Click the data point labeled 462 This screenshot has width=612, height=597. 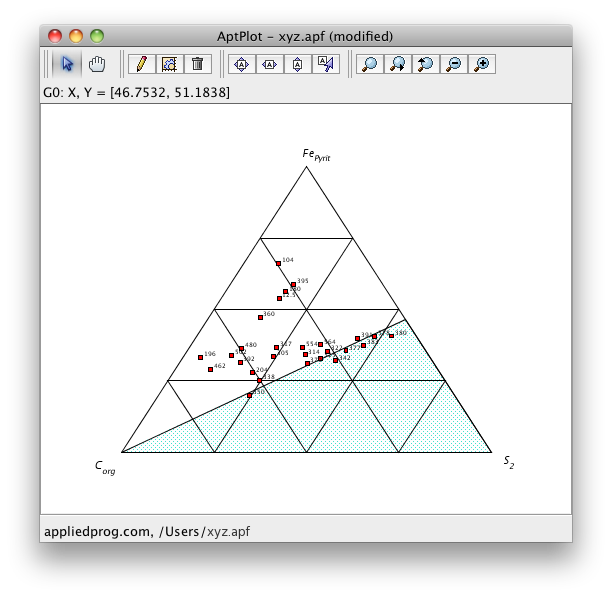tap(210, 369)
